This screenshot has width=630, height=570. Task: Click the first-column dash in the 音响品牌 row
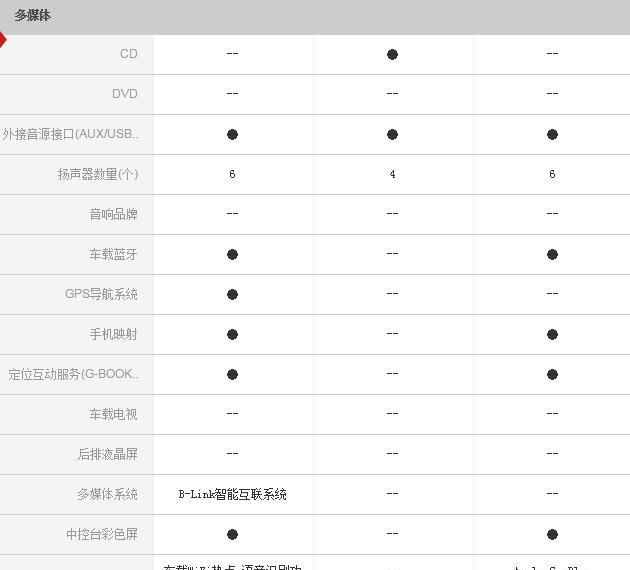pos(232,213)
